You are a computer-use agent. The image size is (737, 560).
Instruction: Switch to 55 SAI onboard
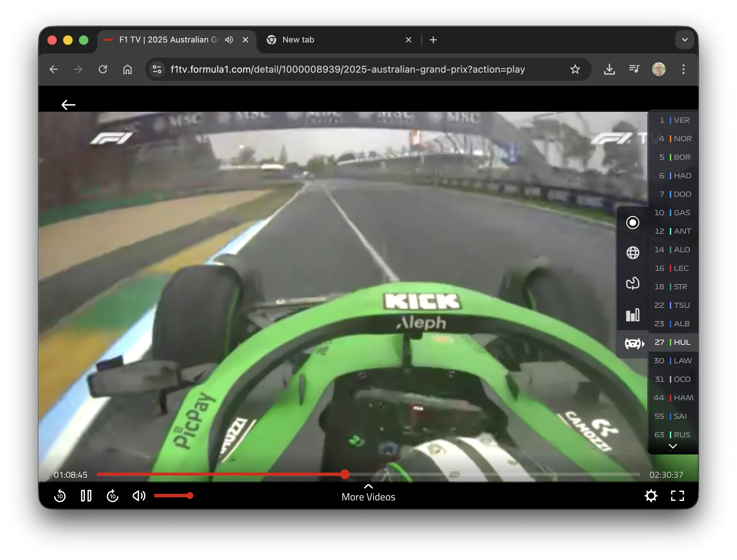(x=674, y=416)
